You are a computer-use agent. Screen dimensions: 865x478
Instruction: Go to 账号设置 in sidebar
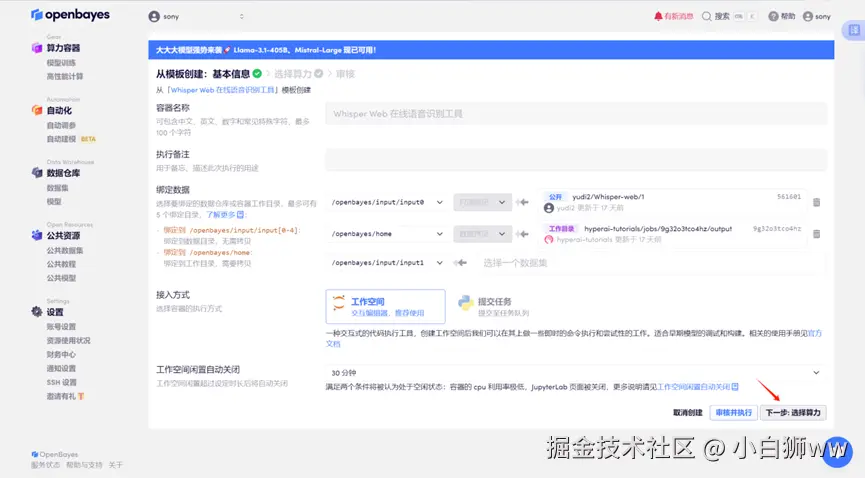click(x=61, y=327)
